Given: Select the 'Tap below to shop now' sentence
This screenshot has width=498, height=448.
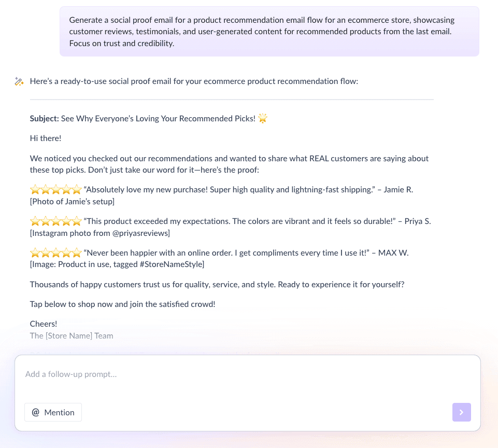Looking at the screenshot, I should [122, 304].
